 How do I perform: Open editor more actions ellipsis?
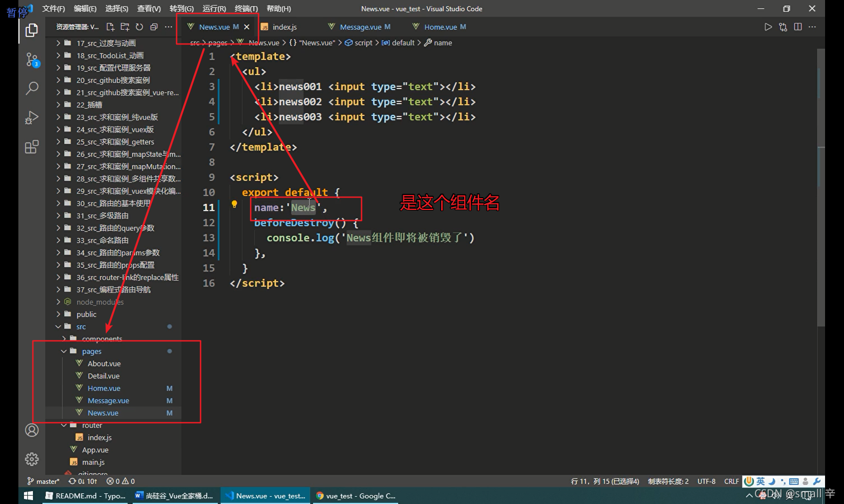(x=812, y=27)
